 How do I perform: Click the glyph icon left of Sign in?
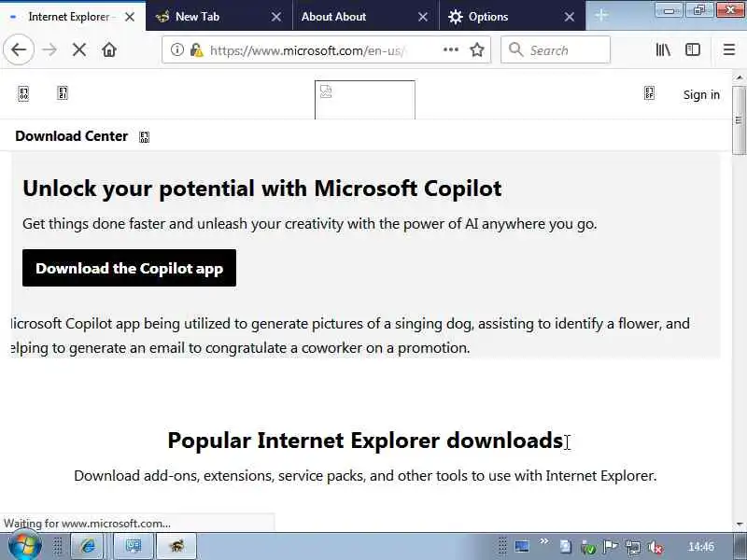pyautogui.click(x=649, y=92)
